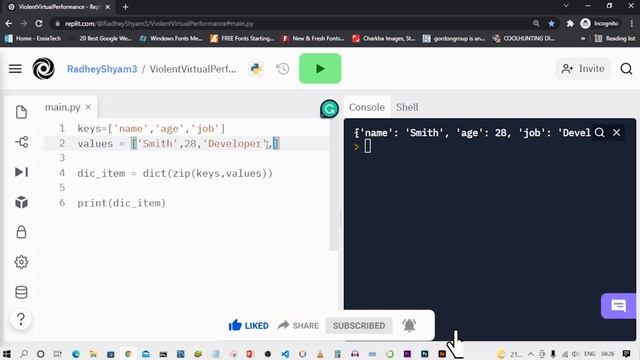Viewport: 640px width, 360px height.
Task: Click the LIKED thumbs-up button
Action: click(x=248, y=325)
